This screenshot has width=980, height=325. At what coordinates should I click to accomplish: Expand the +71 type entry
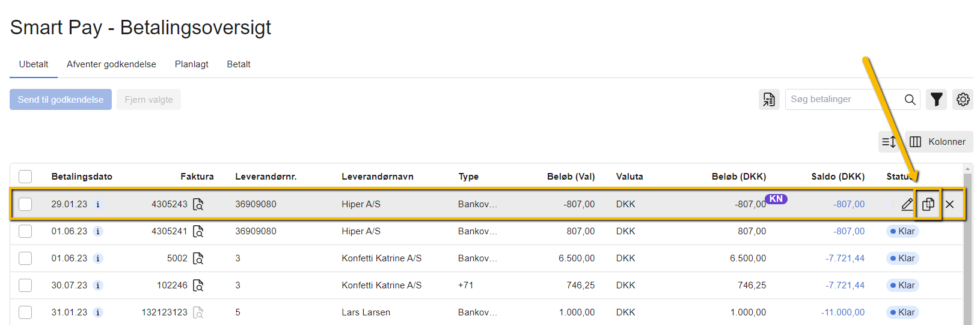[x=465, y=285]
